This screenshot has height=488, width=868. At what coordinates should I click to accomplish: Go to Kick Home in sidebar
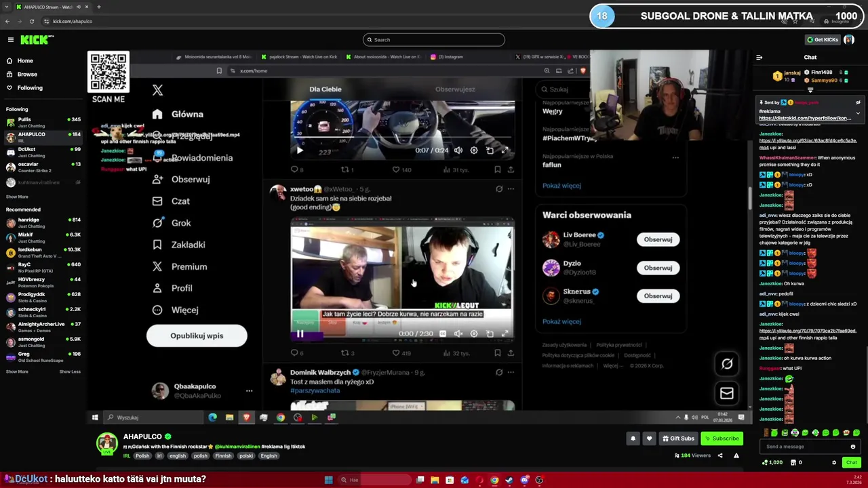click(25, 61)
